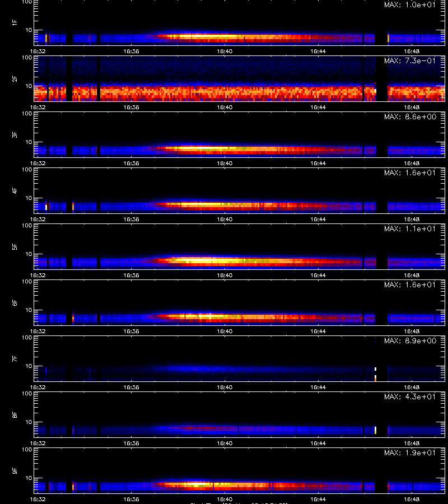
Task: Select the MAX: 8.6e+00 readout
Action: tap(410, 116)
